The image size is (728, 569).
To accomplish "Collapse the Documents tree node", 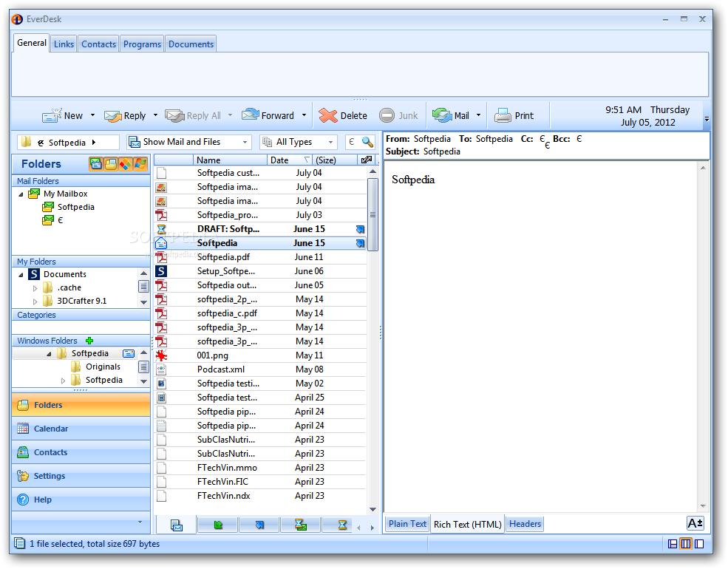I will 21,275.
